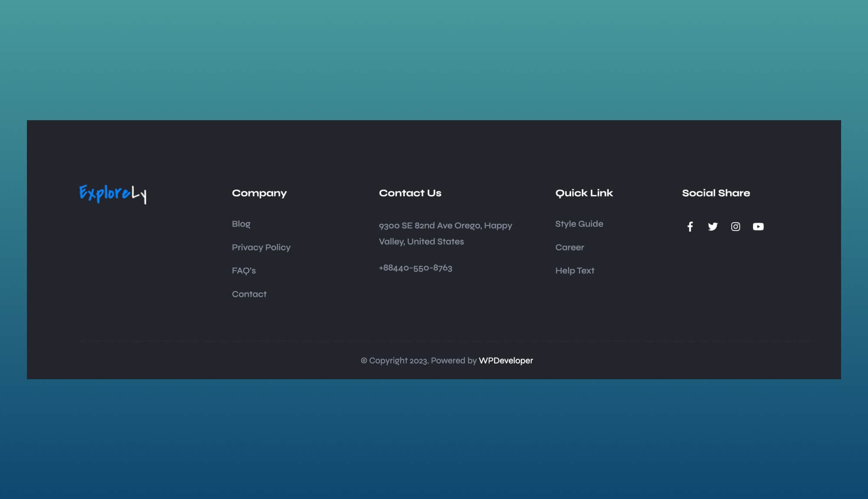Go to the Privacy Policy page

[261, 247]
